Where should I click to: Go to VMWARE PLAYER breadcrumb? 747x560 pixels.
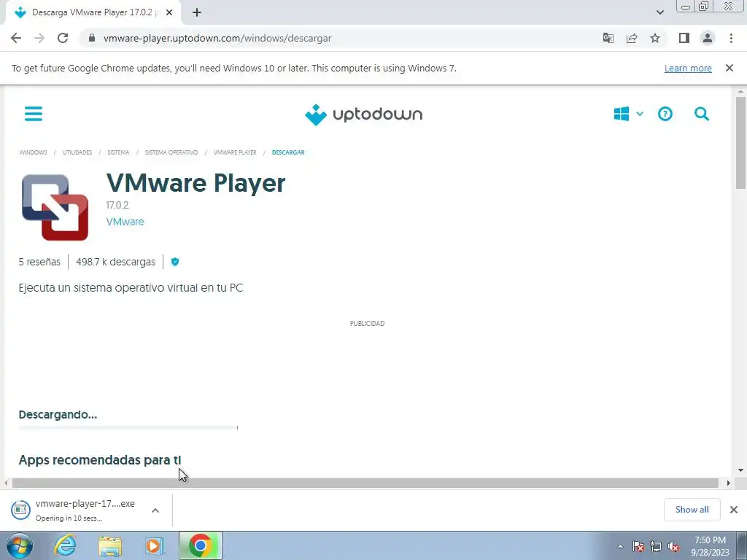point(235,152)
